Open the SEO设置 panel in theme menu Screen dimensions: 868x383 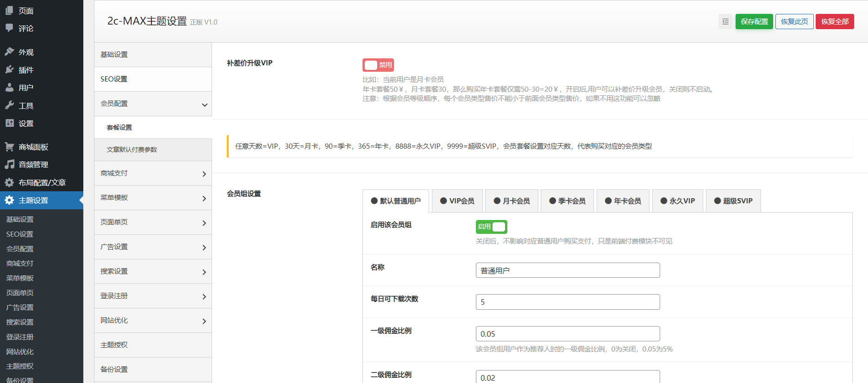coord(153,79)
